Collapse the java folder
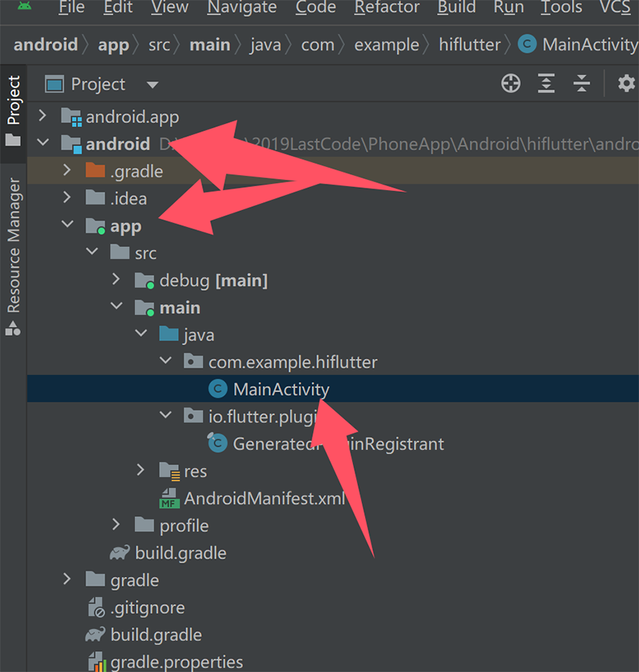Viewport: 639px width, 672px height. (x=141, y=333)
